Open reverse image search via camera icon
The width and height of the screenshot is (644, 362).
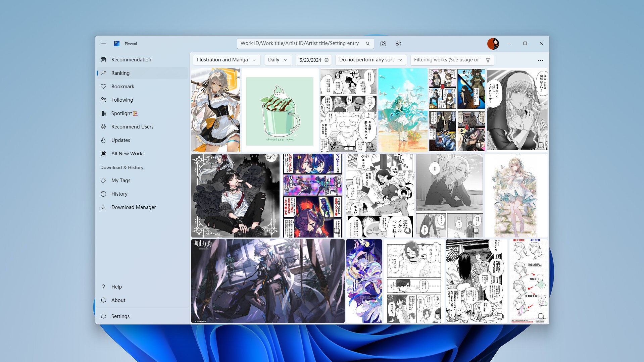coord(383,43)
